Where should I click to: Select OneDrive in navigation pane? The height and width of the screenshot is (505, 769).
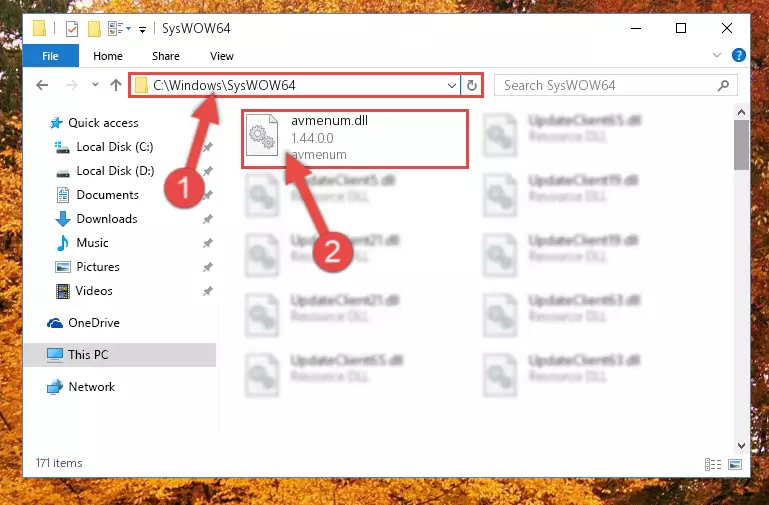(83, 323)
